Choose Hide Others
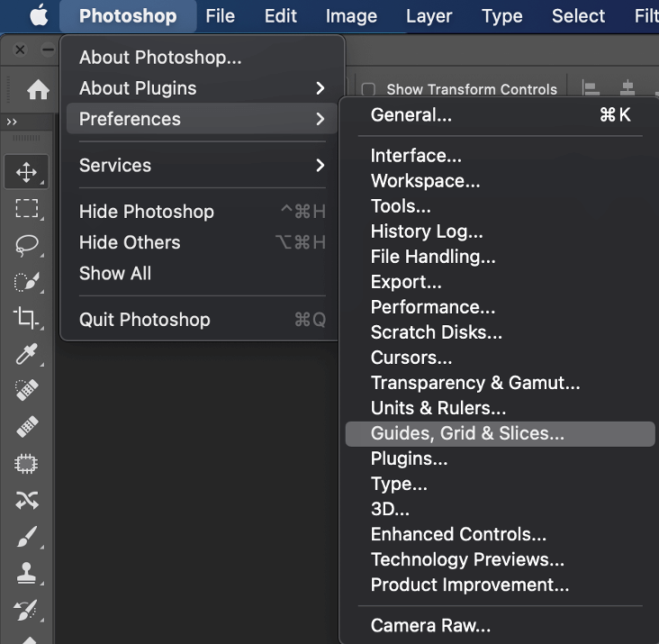The width and height of the screenshot is (659, 644). pyautogui.click(x=202, y=242)
